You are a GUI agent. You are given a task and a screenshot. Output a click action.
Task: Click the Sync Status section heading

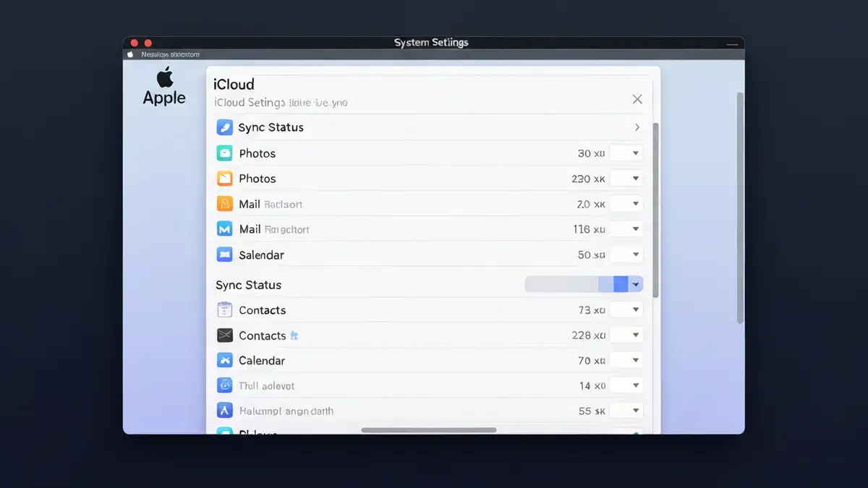[248, 285]
